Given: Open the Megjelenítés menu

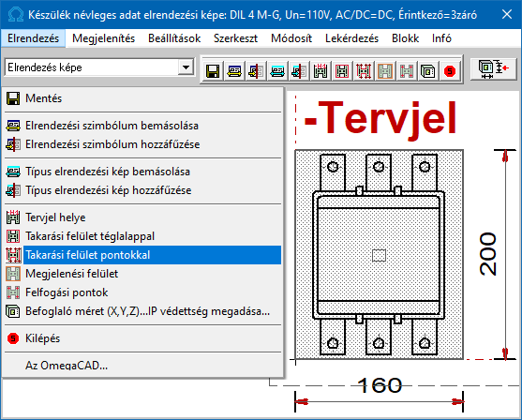Looking at the screenshot, I should pyautogui.click(x=103, y=38).
